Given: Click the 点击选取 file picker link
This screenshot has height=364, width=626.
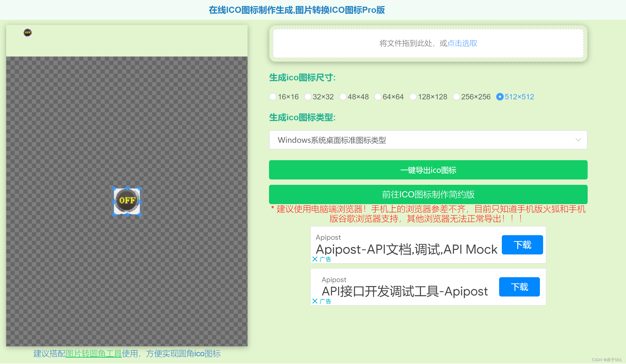Looking at the screenshot, I should point(462,43).
